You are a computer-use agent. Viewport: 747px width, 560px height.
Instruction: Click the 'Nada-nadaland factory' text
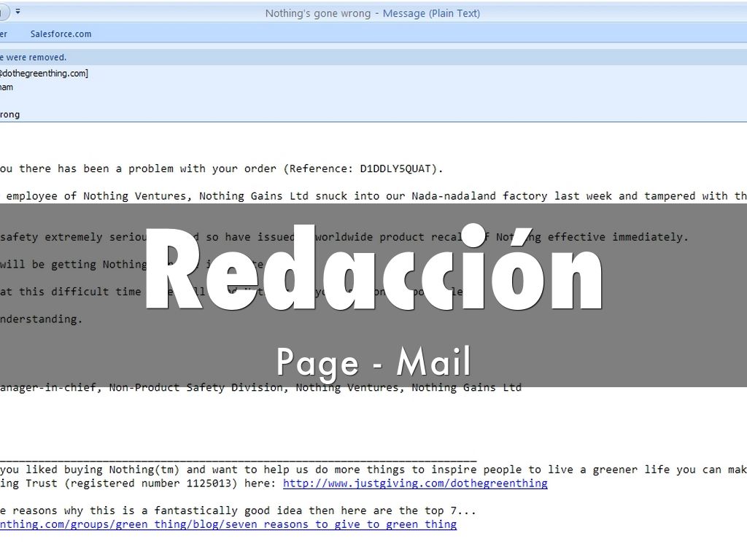click(x=479, y=195)
